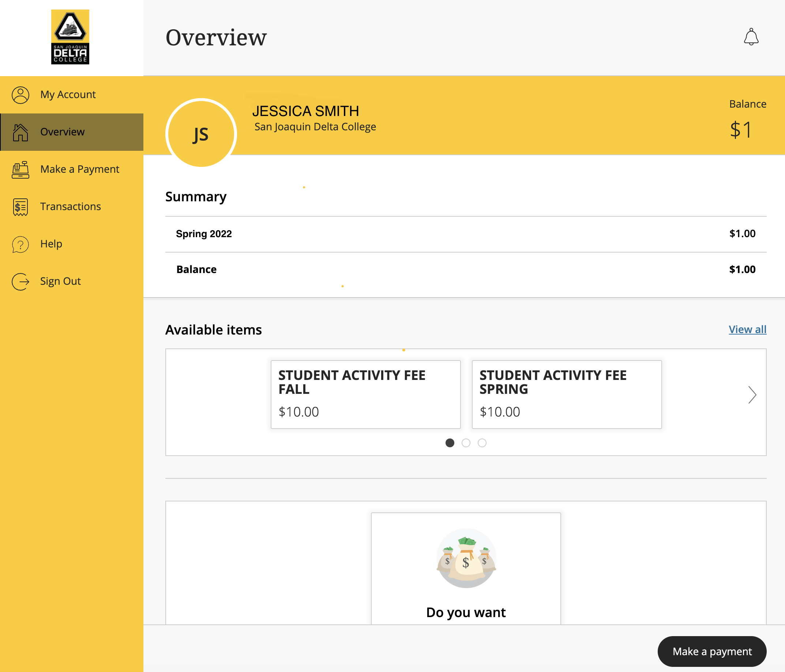Open notifications via the bell icon

pos(752,37)
